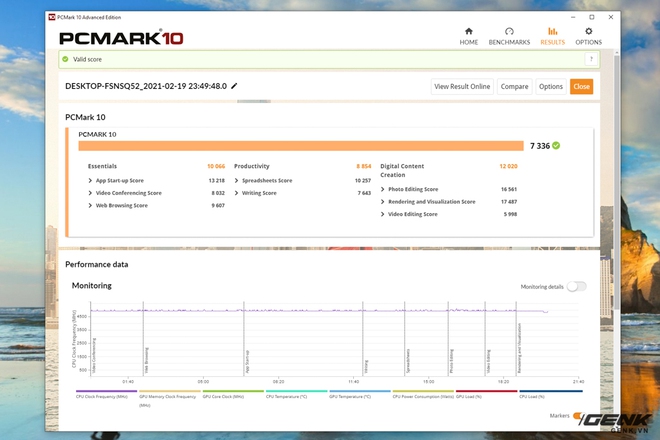Select GPU Temperature legend swatch
Image resolution: width=660 pixels, height=440 pixels.
(x=360, y=391)
